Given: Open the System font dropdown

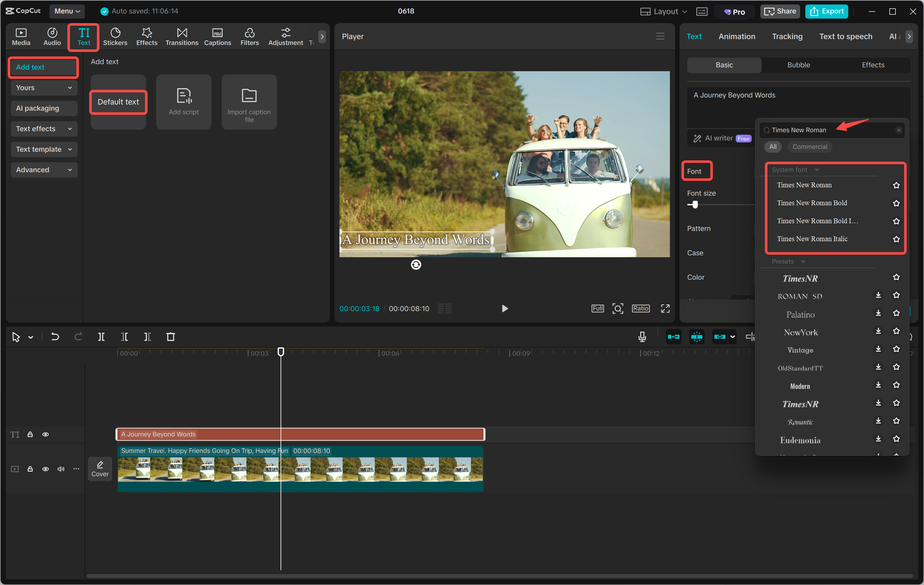Looking at the screenshot, I should [x=795, y=169].
